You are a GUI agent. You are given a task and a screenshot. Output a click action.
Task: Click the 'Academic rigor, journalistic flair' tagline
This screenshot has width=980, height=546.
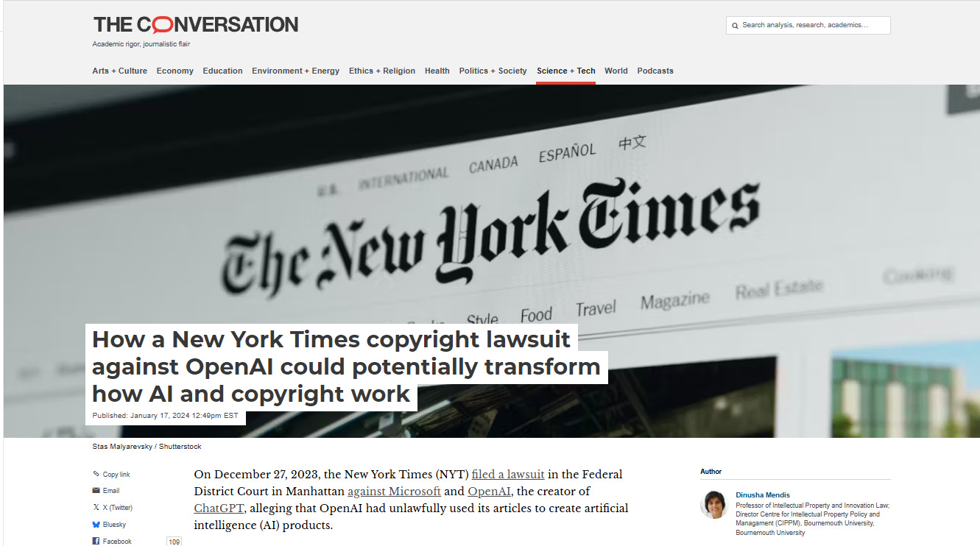[x=141, y=44]
